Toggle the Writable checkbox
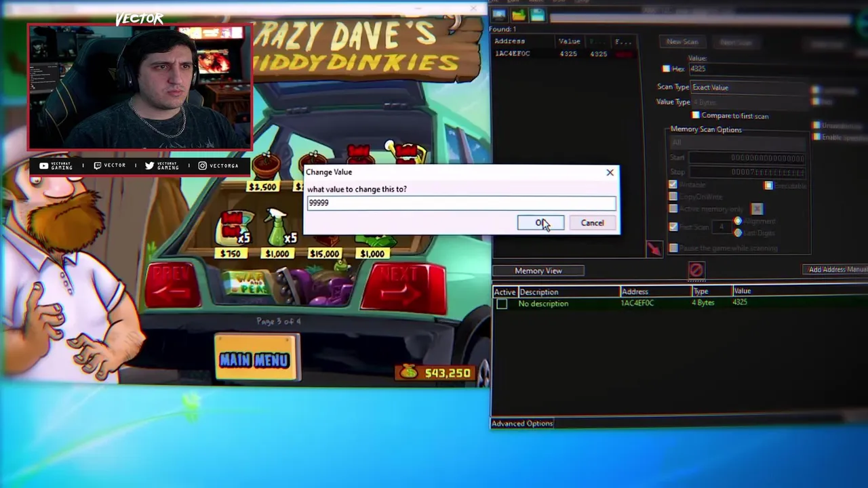 pos(673,184)
